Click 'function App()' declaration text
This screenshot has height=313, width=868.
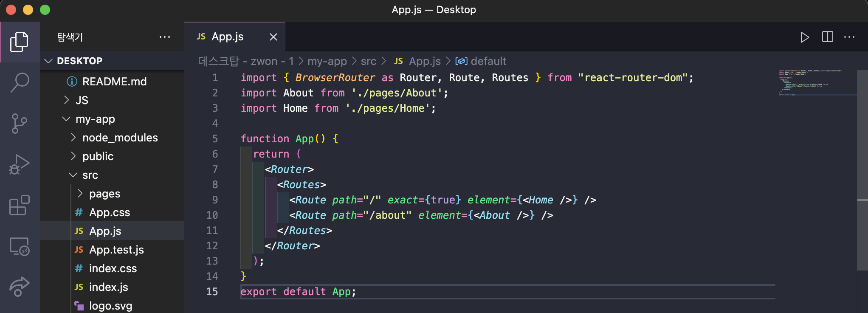[283, 138]
